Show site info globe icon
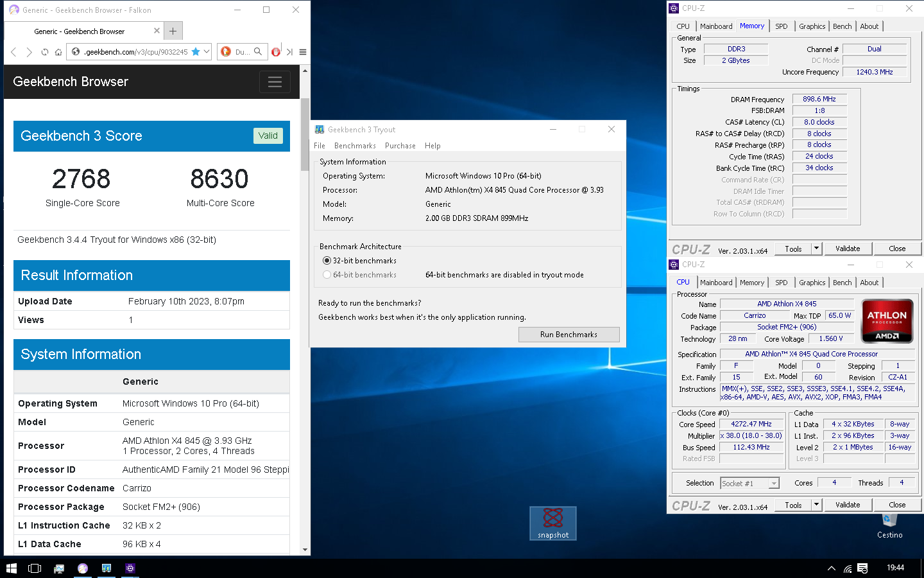The height and width of the screenshot is (578, 924). [x=76, y=52]
